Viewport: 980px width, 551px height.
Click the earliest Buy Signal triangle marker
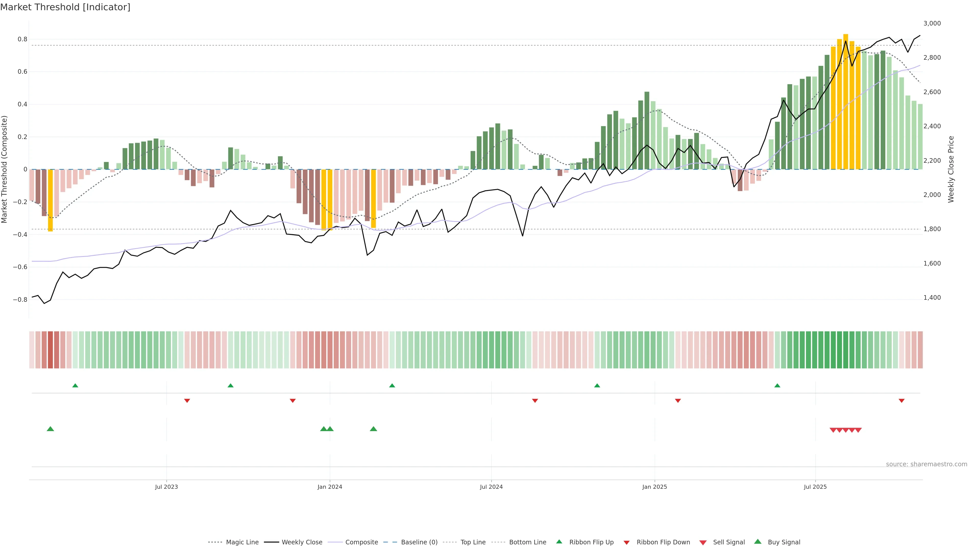pos(50,429)
